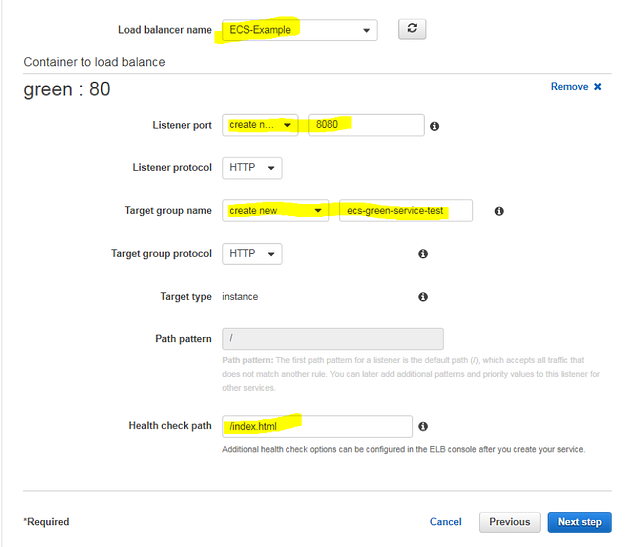Click the info icon beside Listener port
640x547 pixels.
(x=435, y=126)
